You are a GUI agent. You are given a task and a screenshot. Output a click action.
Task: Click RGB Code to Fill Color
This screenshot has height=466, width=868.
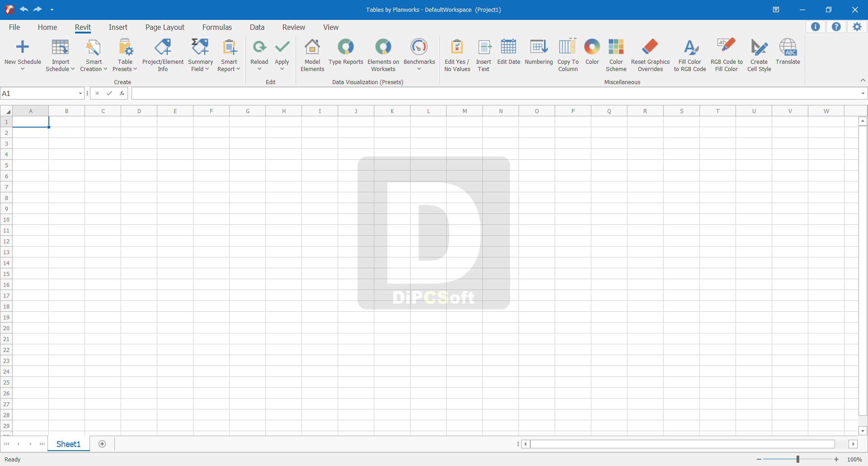point(726,55)
